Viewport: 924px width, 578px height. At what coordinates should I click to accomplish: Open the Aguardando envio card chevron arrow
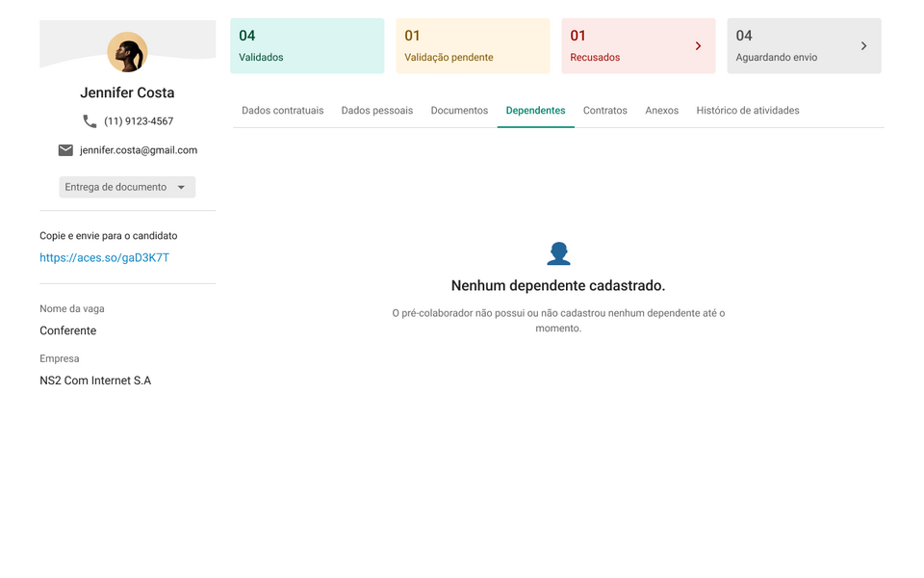click(864, 46)
